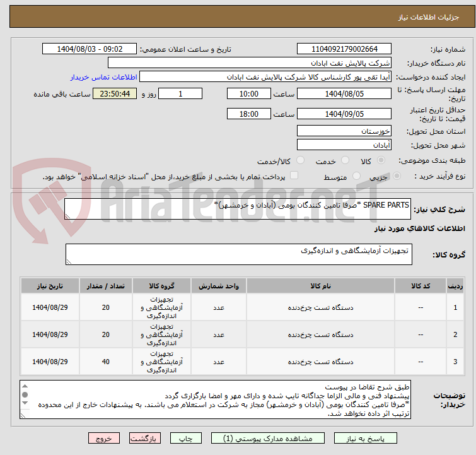Open اطلاعات تماس خریدار link

(104, 77)
